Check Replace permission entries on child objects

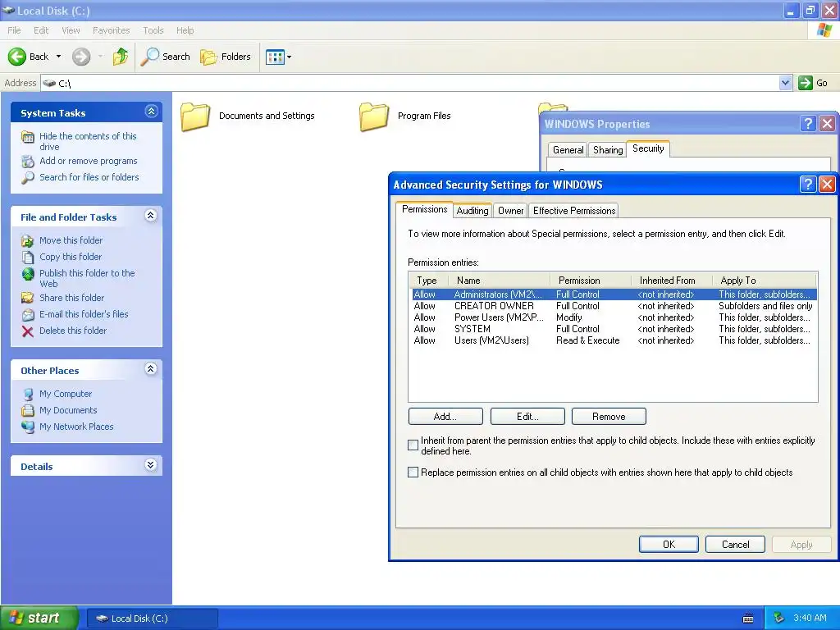click(x=413, y=472)
